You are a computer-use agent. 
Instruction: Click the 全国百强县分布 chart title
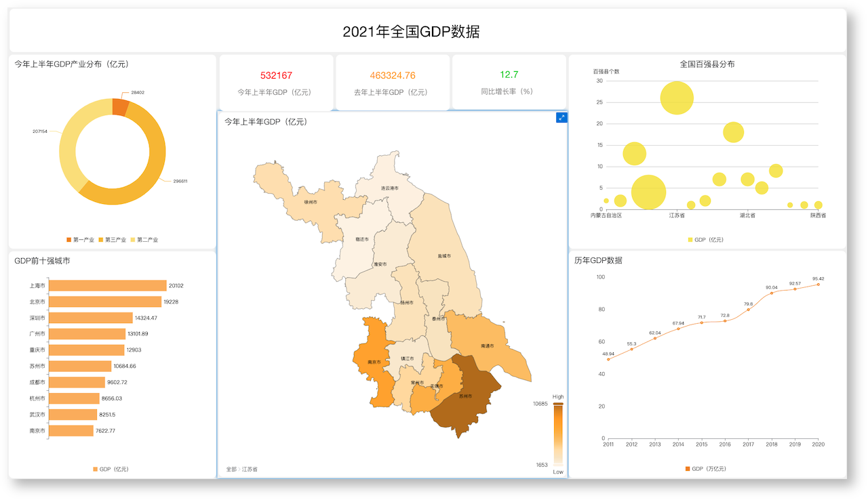pos(707,64)
